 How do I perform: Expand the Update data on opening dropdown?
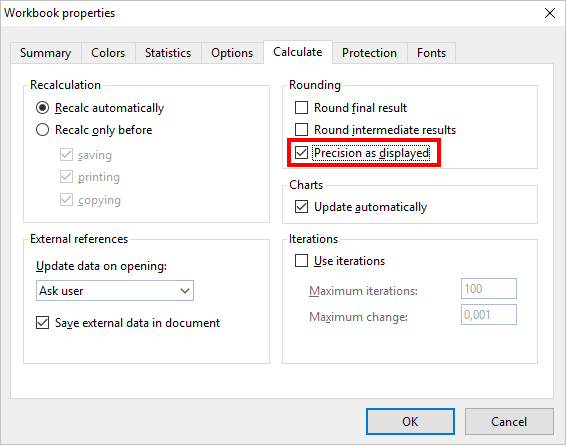pos(115,291)
